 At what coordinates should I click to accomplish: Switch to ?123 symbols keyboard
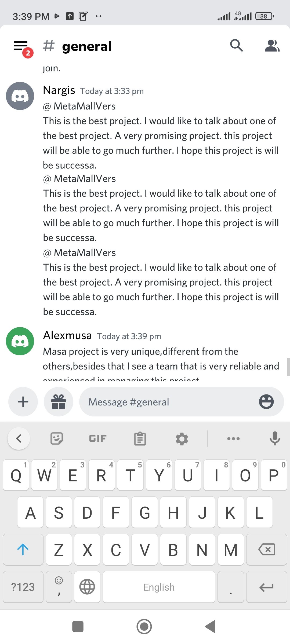click(23, 587)
